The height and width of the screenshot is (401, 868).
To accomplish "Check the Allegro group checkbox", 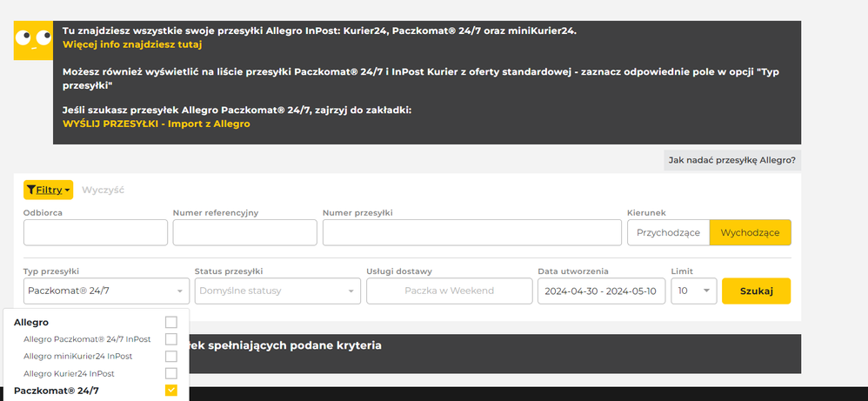I will [171, 323].
